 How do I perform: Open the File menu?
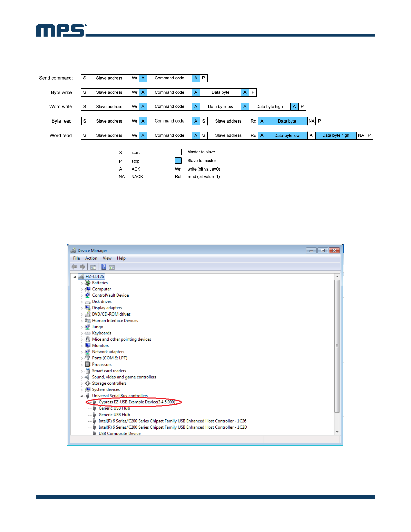(x=76, y=258)
